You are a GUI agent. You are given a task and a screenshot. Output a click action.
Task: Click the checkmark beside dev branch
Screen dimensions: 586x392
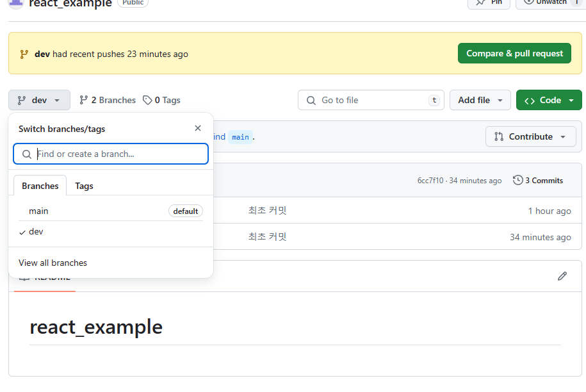22,233
